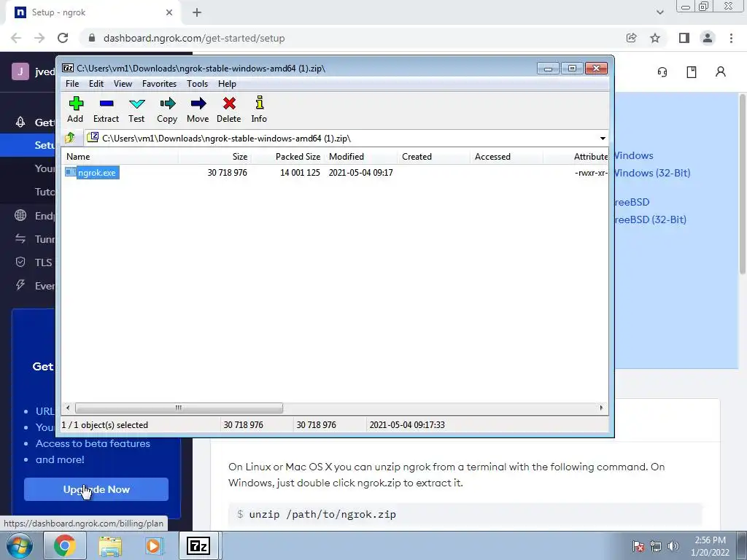Click the ngrok page vertical scrollbar
747x560 pixels.
click(x=742, y=184)
